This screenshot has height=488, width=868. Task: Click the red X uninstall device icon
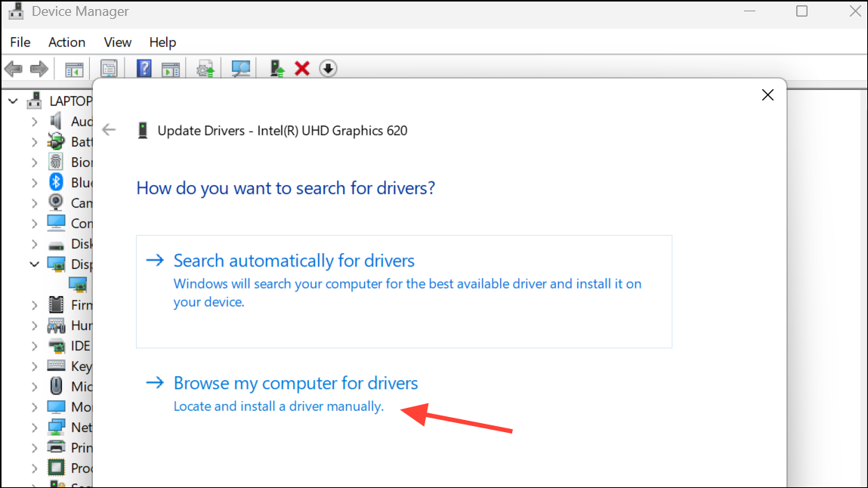tap(302, 69)
